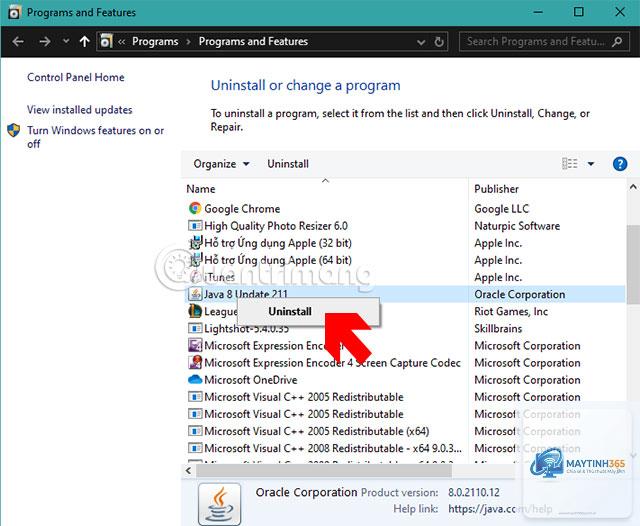Sort by the Name column header
The image size is (640, 526).
pos(200,189)
